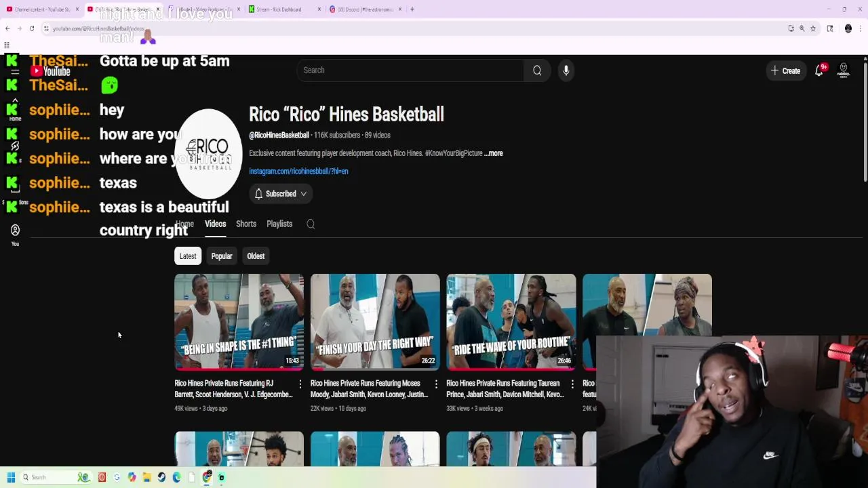868x488 pixels.
Task: Open Microsoft Edge from the taskbar
Action: [176, 477]
